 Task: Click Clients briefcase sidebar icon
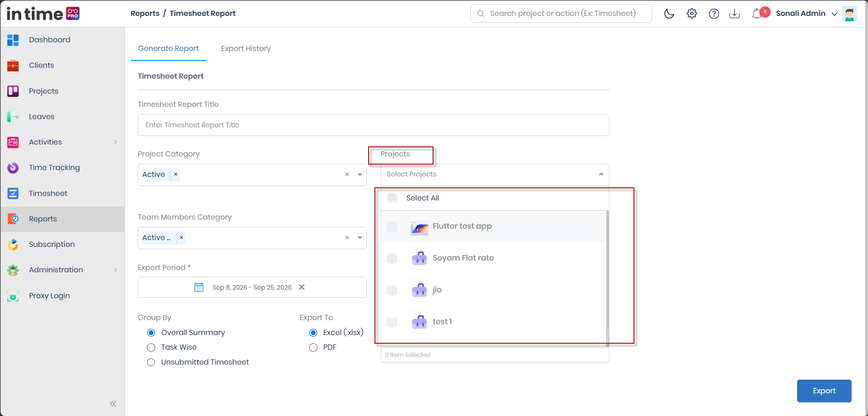tap(13, 65)
